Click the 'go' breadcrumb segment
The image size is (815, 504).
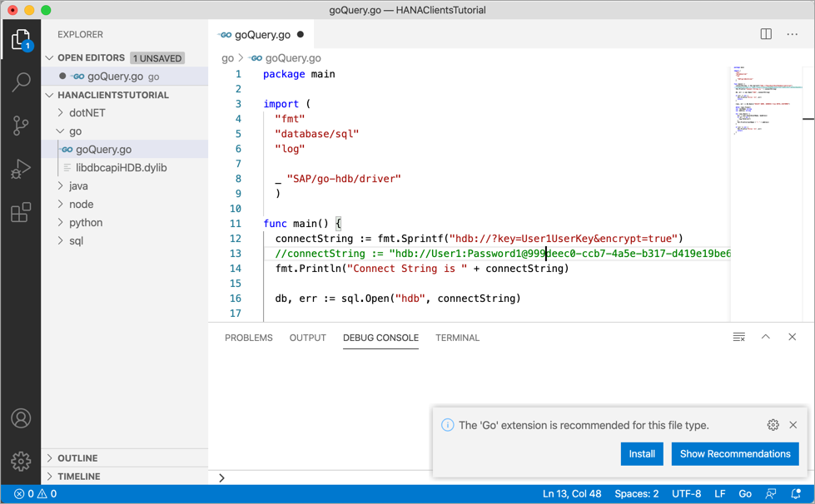click(227, 58)
